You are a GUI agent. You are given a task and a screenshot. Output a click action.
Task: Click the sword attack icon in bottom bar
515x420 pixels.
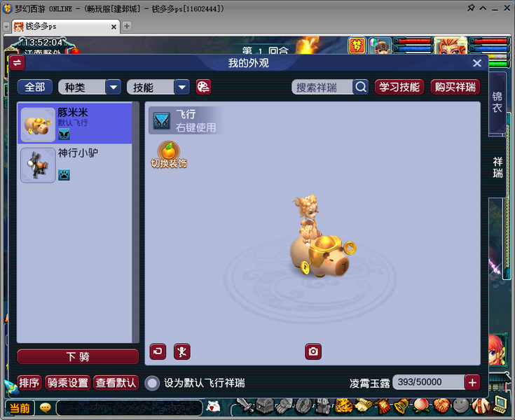click(245, 406)
